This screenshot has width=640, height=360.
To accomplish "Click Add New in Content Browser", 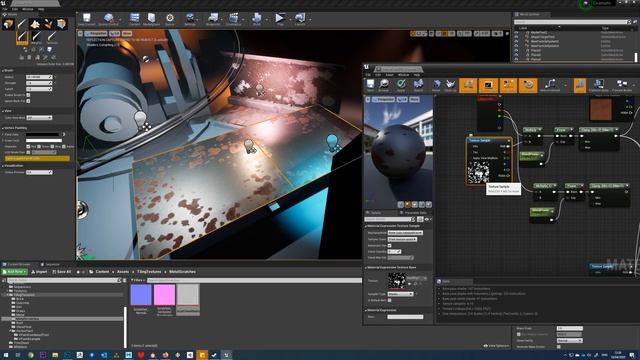I will pyautogui.click(x=15, y=271).
